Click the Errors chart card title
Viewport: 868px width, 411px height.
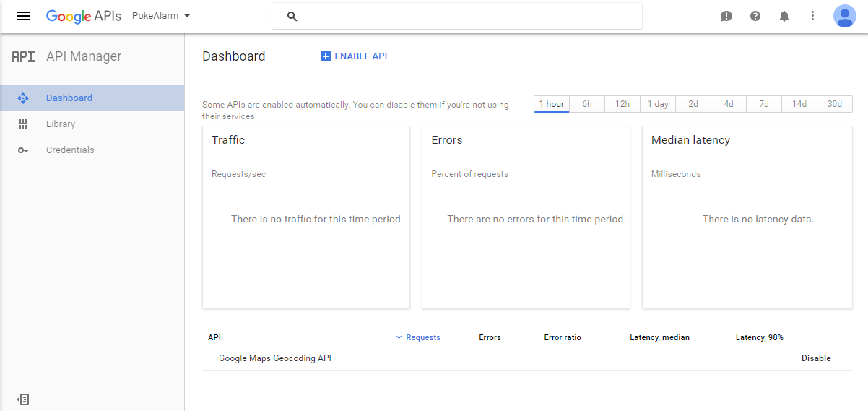click(447, 140)
